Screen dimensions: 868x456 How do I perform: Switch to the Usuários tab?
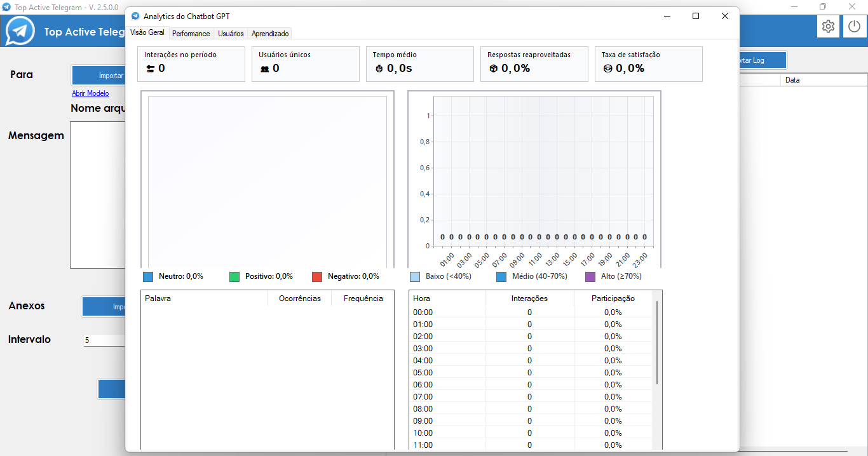click(231, 34)
